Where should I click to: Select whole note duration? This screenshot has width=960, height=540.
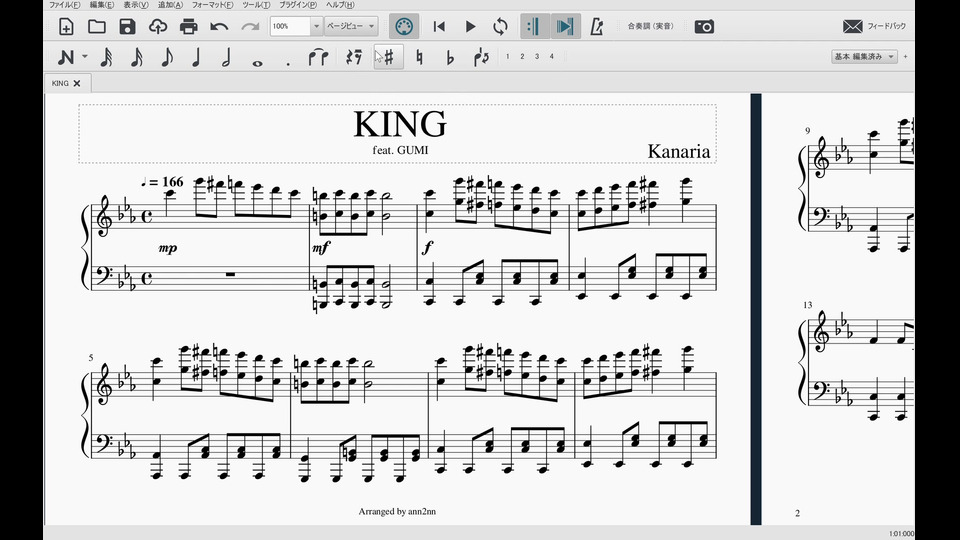pos(257,62)
